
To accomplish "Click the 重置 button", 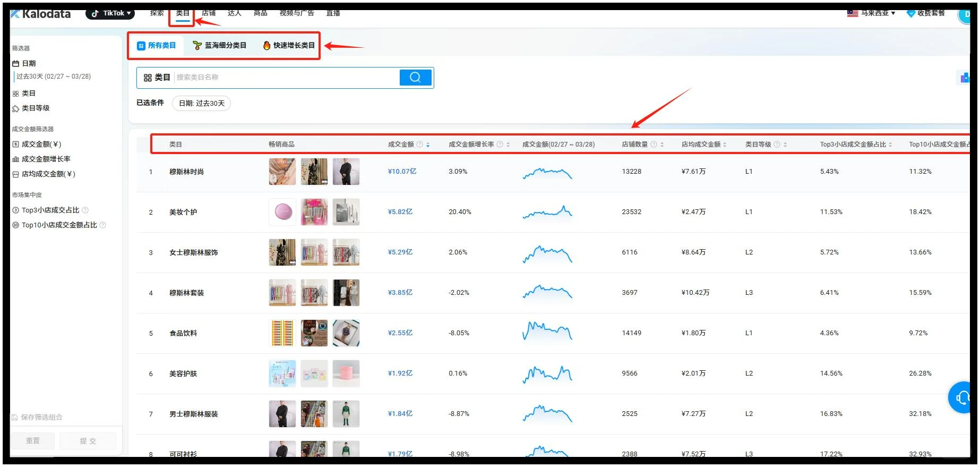I will coord(33,441).
